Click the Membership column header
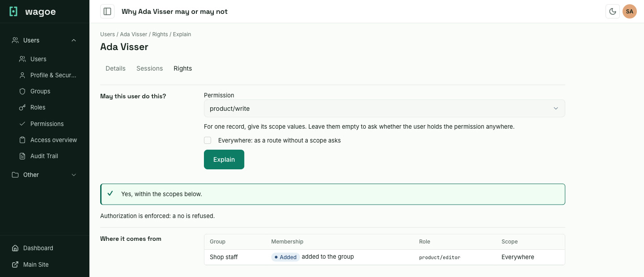644x277 pixels. click(x=287, y=242)
